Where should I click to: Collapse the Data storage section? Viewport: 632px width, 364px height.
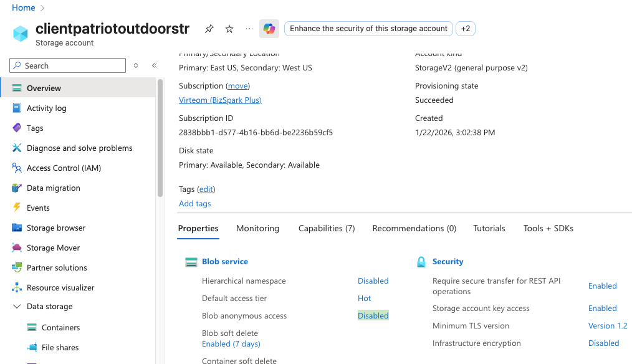pyautogui.click(x=17, y=306)
